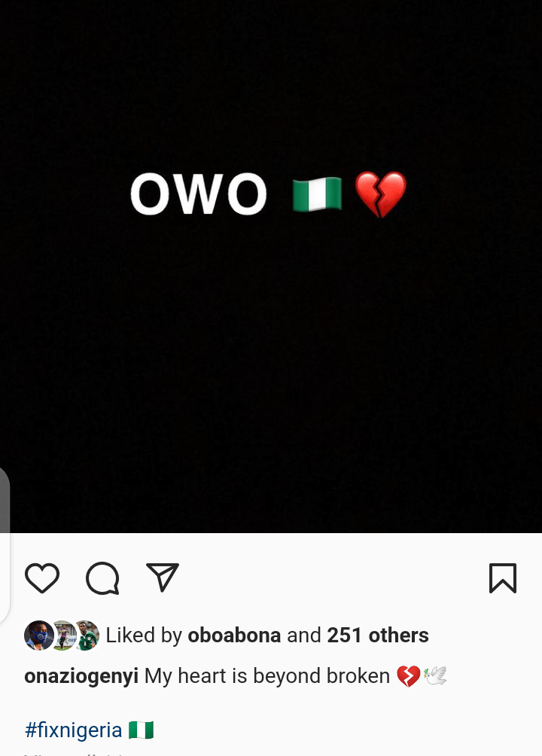Share the post with the paper plane icon
The height and width of the screenshot is (756, 542).
click(x=163, y=578)
